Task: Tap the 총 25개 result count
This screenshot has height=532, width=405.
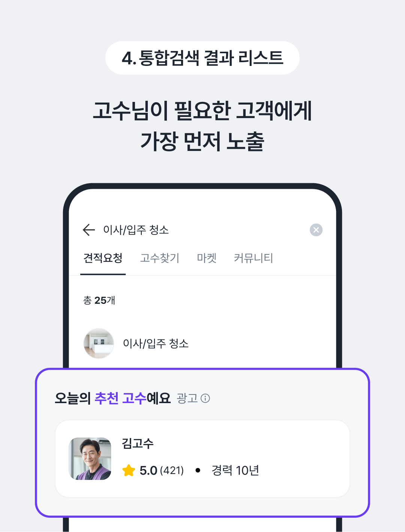Action: pyautogui.click(x=99, y=300)
